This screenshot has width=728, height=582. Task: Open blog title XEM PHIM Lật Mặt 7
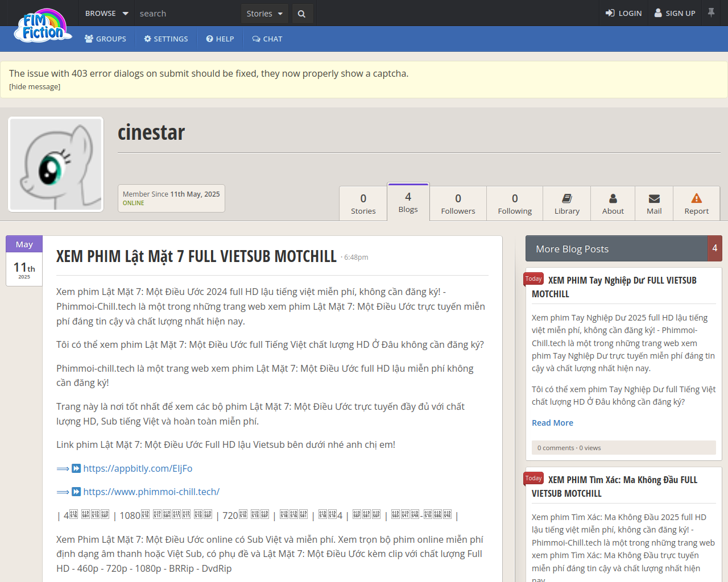(x=196, y=256)
